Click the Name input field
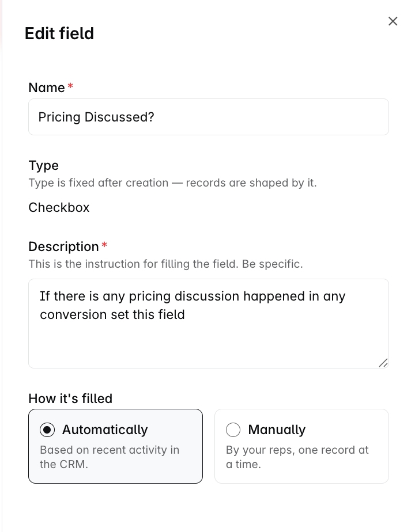 [209, 117]
